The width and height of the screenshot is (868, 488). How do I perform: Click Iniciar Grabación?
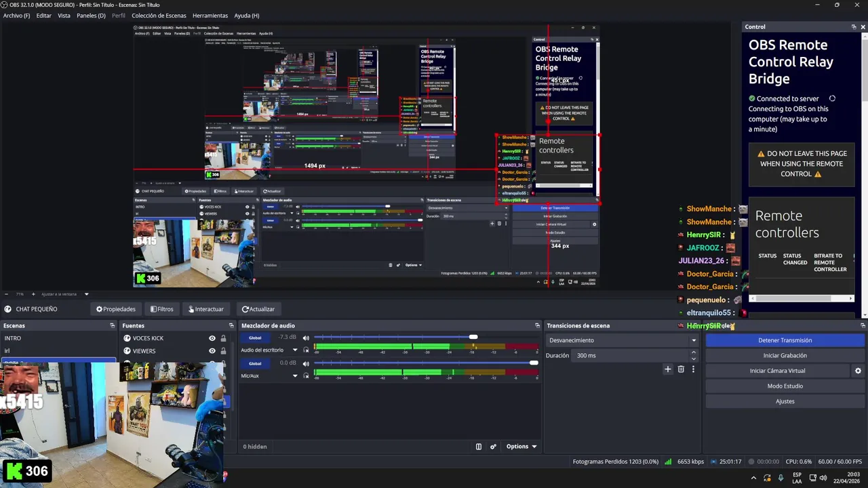point(785,355)
